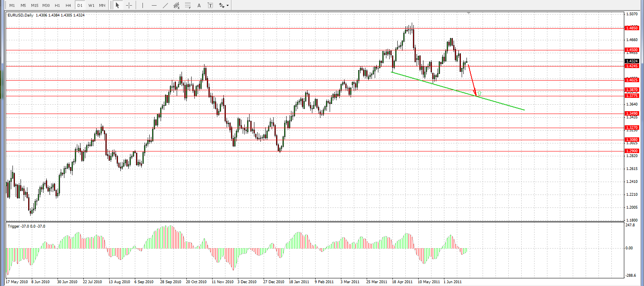Select the text label tool
Screen dimensions: 644x286
tap(210, 5)
